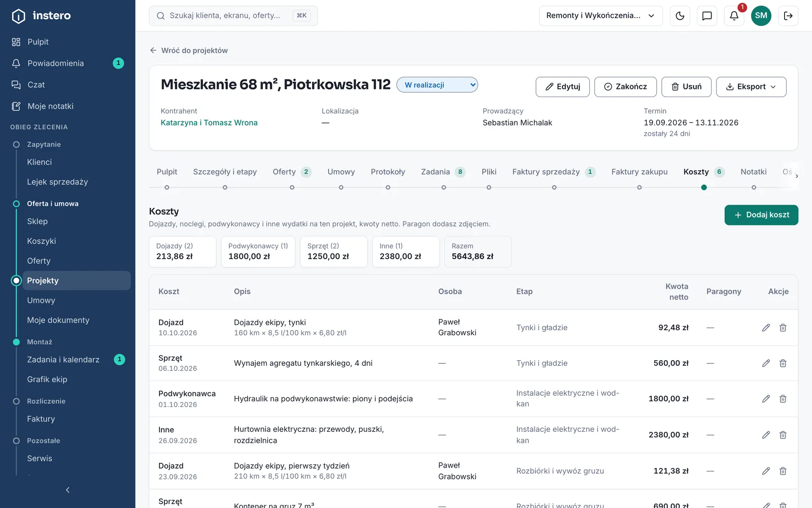Open the Zadania tab
812x508 pixels.
(443, 172)
